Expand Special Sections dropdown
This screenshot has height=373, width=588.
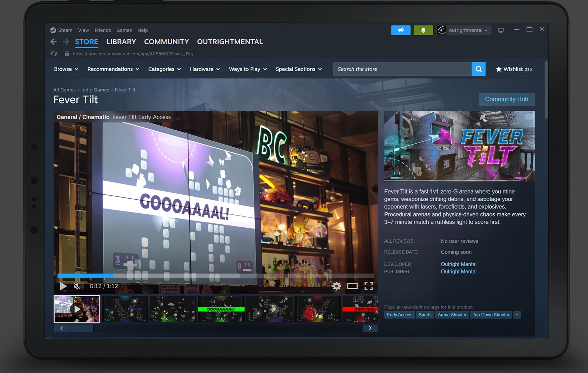299,69
